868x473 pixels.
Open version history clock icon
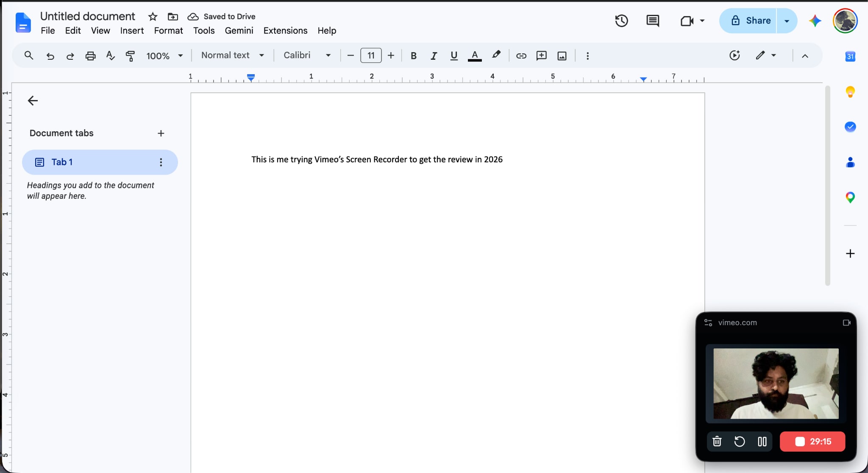621,21
